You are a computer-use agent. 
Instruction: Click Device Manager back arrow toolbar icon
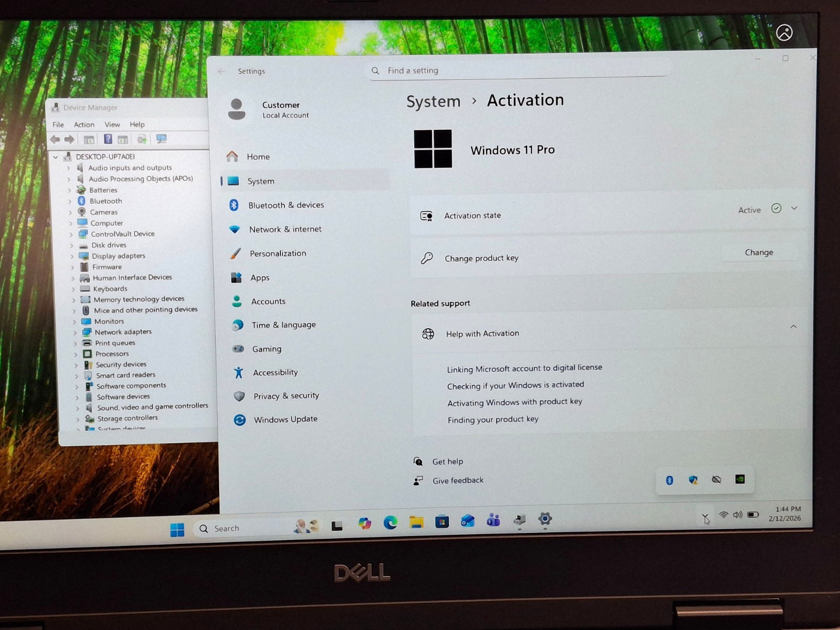point(55,139)
